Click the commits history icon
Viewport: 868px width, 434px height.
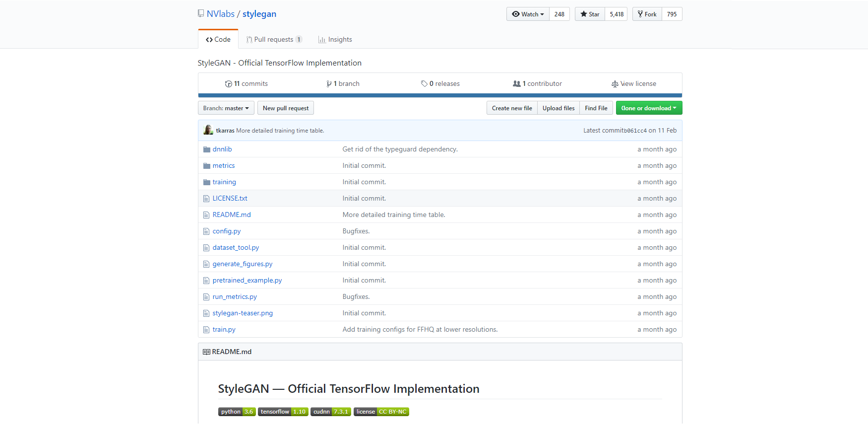(228, 84)
